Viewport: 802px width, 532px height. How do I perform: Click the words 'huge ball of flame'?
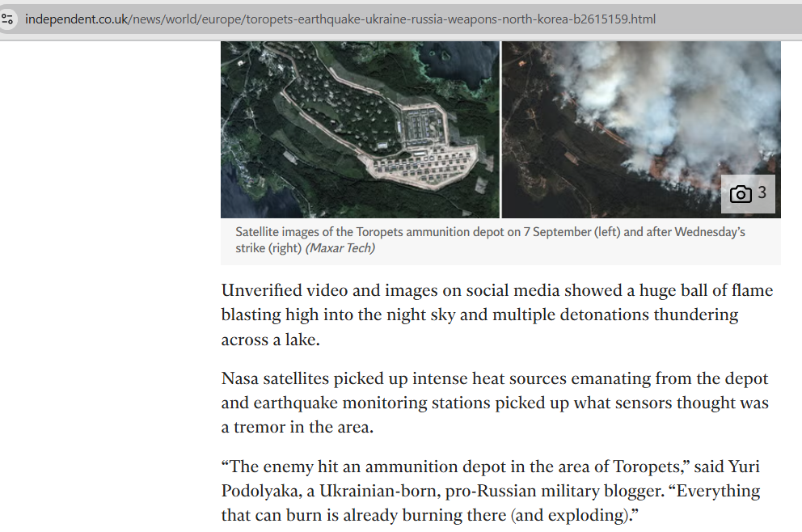(694, 290)
